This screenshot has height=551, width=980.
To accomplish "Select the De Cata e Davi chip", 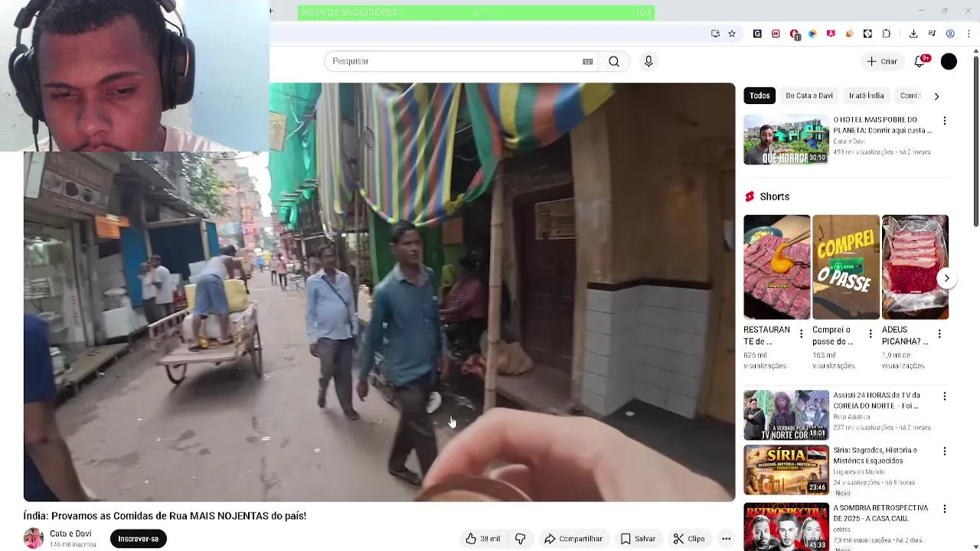I will (808, 96).
